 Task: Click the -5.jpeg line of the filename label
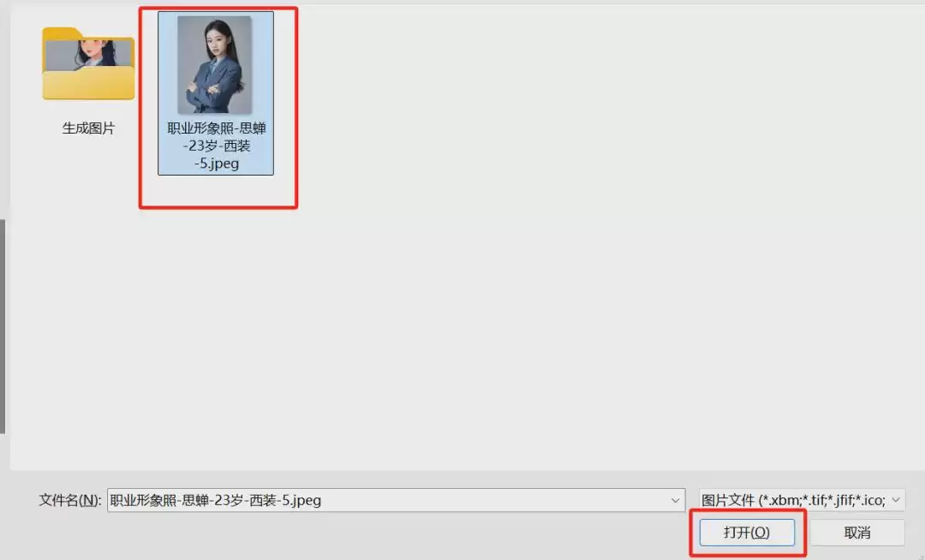pos(217,164)
